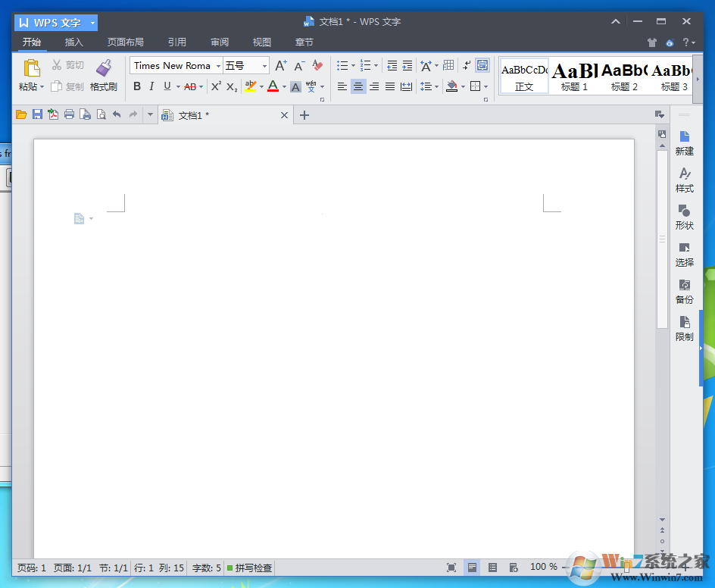Screen dimensions: 715x588
Task: Open the 审阅 ribbon tab
Action: pyautogui.click(x=219, y=42)
